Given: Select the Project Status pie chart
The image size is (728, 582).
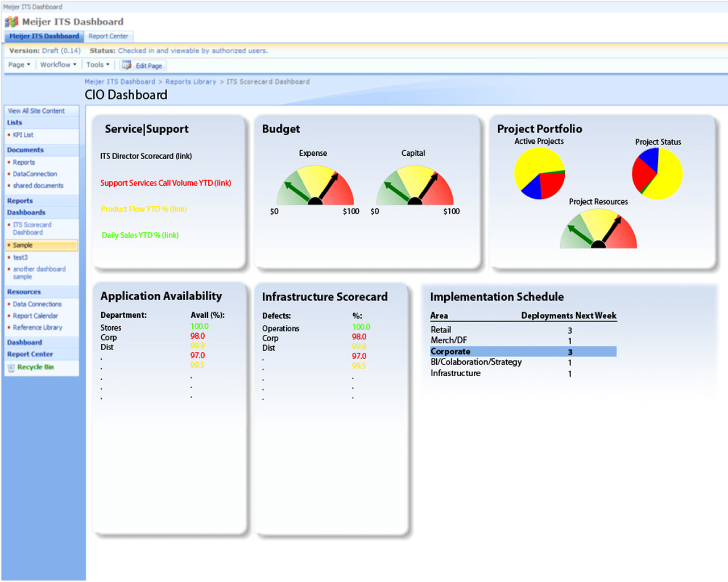Looking at the screenshot, I should tap(657, 174).
